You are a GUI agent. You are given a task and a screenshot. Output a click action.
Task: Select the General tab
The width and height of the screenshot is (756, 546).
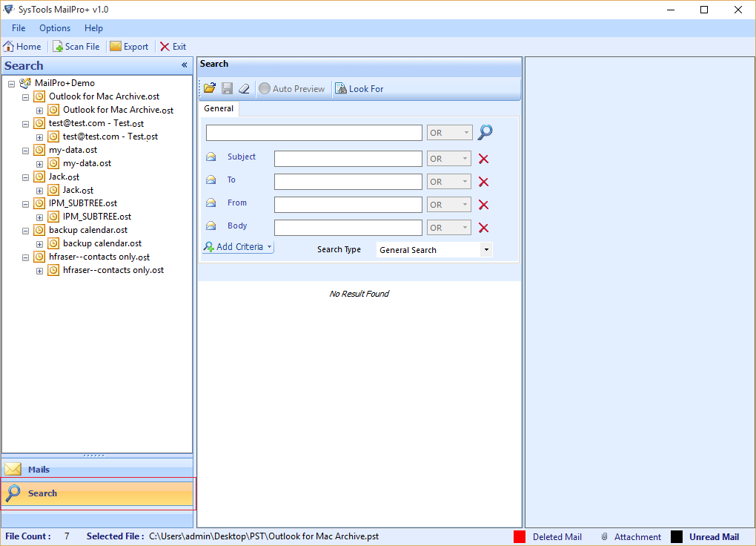click(219, 108)
